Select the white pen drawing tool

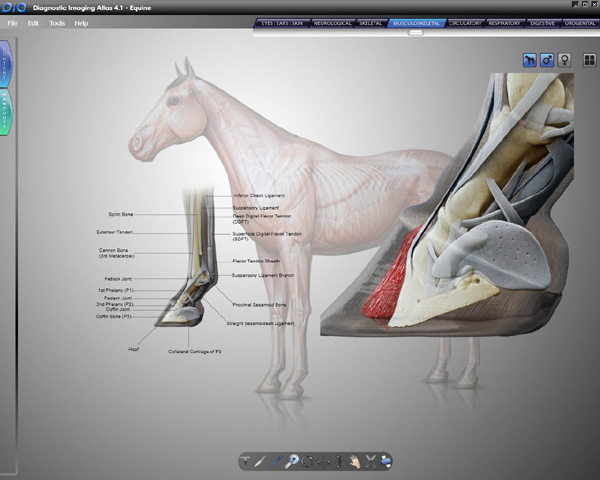point(260,461)
